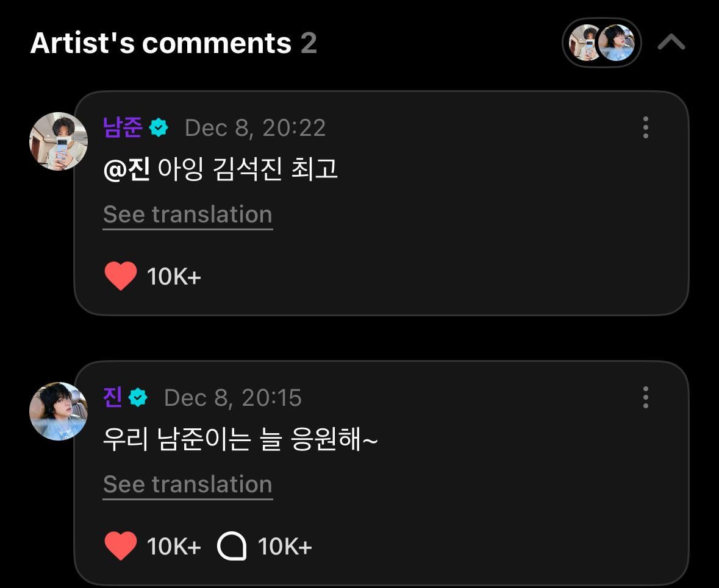Tap the heart icon on 남준's comment

click(120, 275)
